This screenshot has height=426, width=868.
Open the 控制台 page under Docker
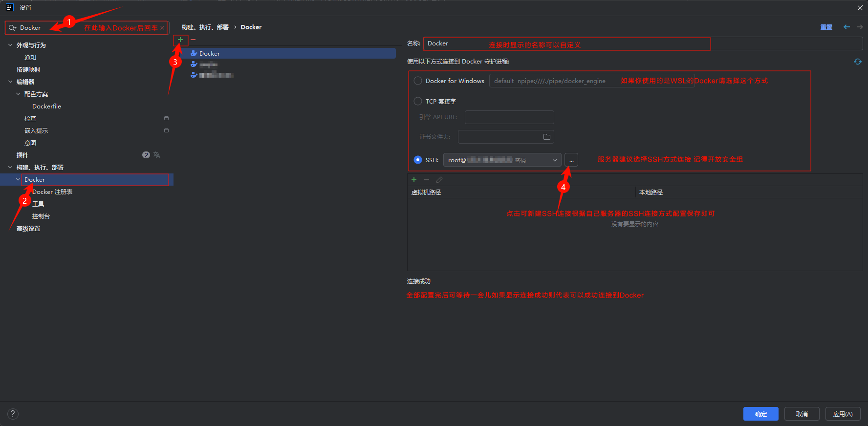pos(41,216)
